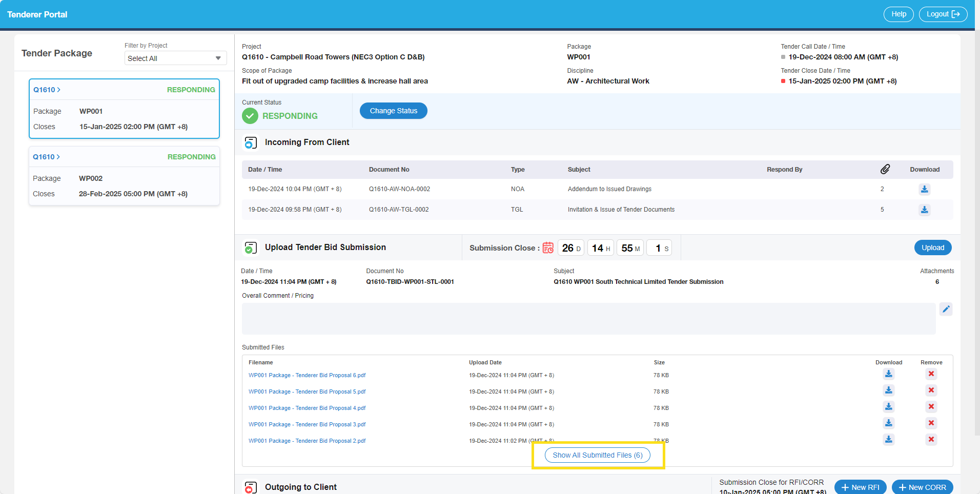Remove Tenderer Bid Proposal 5.pdf

coord(931,390)
